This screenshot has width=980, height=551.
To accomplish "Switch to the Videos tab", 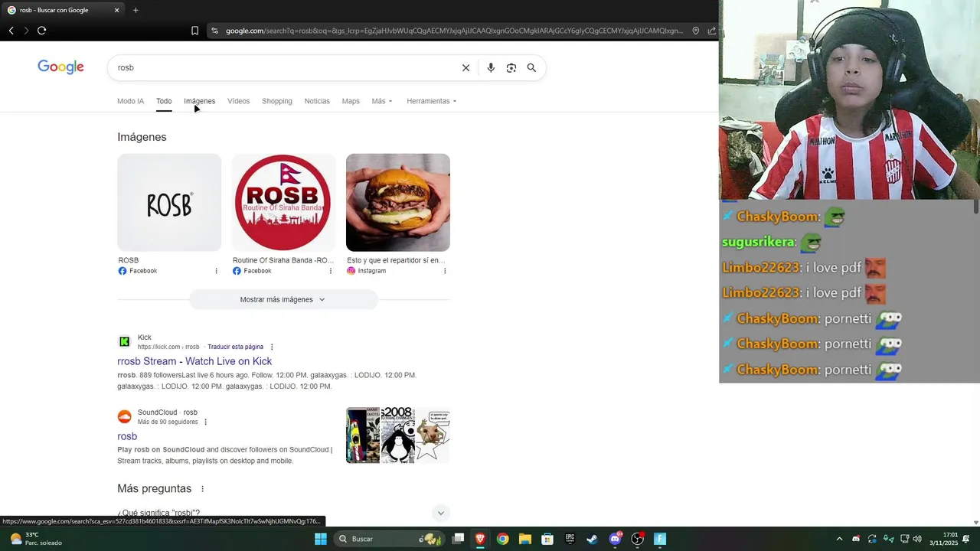I will [x=238, y=101].
